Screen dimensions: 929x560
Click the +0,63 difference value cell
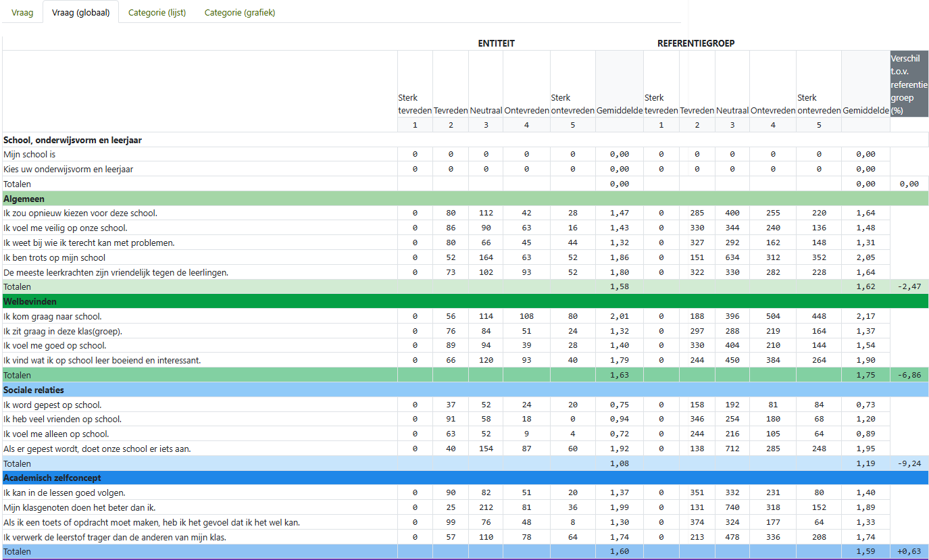[x=909, y=551]
